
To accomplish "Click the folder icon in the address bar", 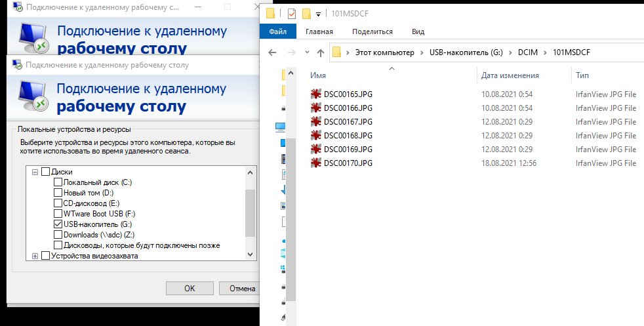I will (x=337, y=52).
